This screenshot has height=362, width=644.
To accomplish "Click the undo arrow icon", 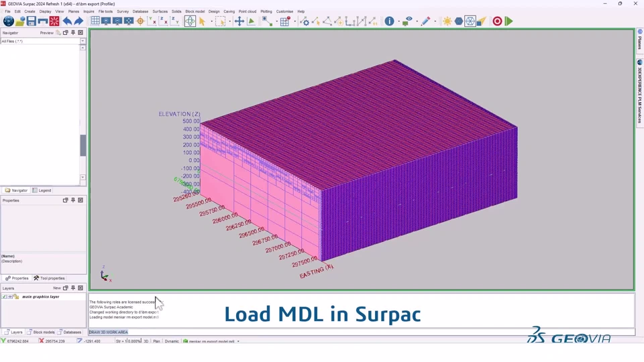I will [x=67, y=21].
